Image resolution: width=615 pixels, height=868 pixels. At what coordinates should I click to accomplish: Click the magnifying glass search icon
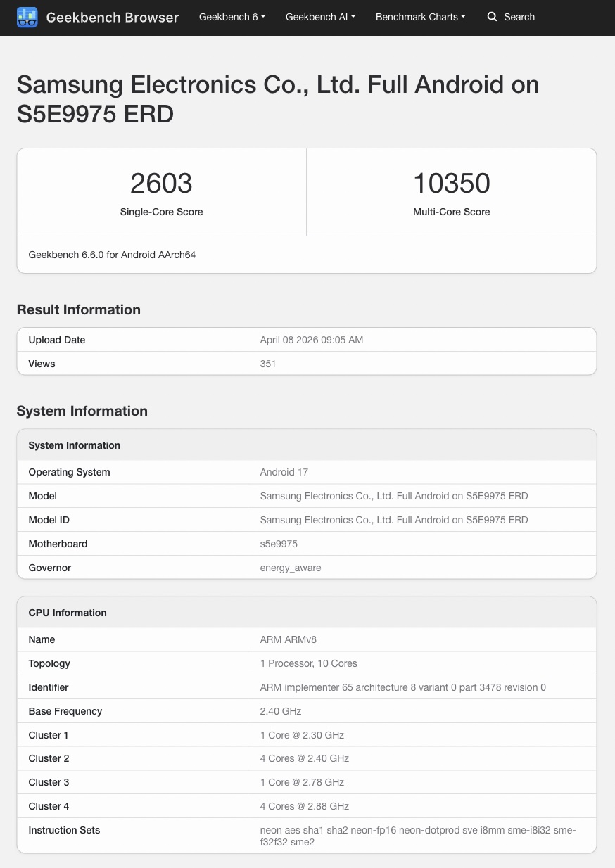point(492,17)
